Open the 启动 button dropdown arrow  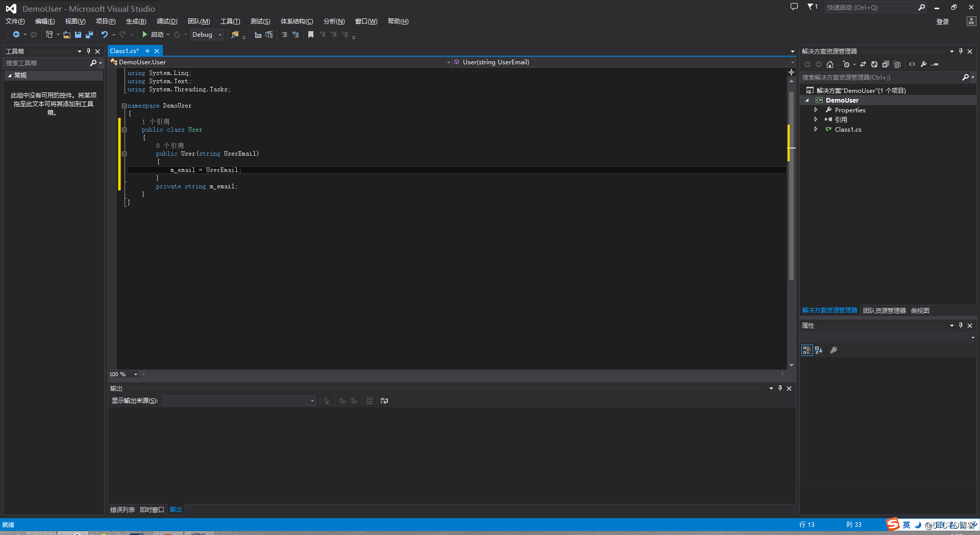168,35
